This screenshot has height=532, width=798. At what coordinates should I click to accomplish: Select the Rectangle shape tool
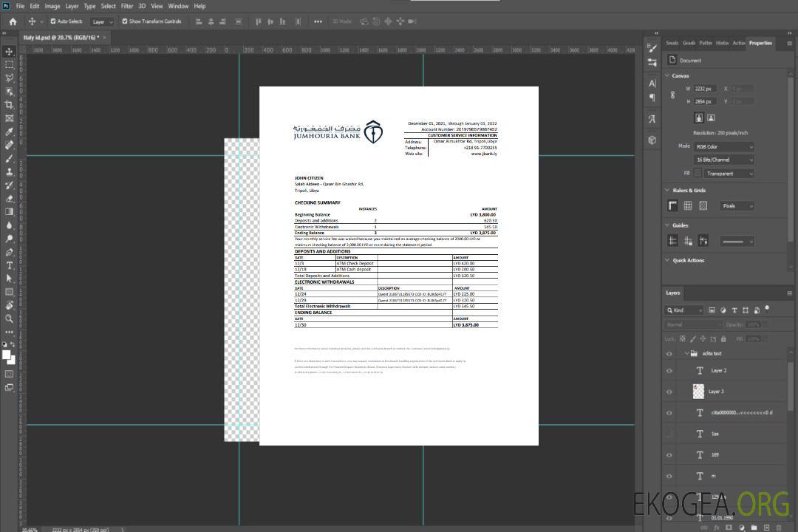tap(9, 292)
